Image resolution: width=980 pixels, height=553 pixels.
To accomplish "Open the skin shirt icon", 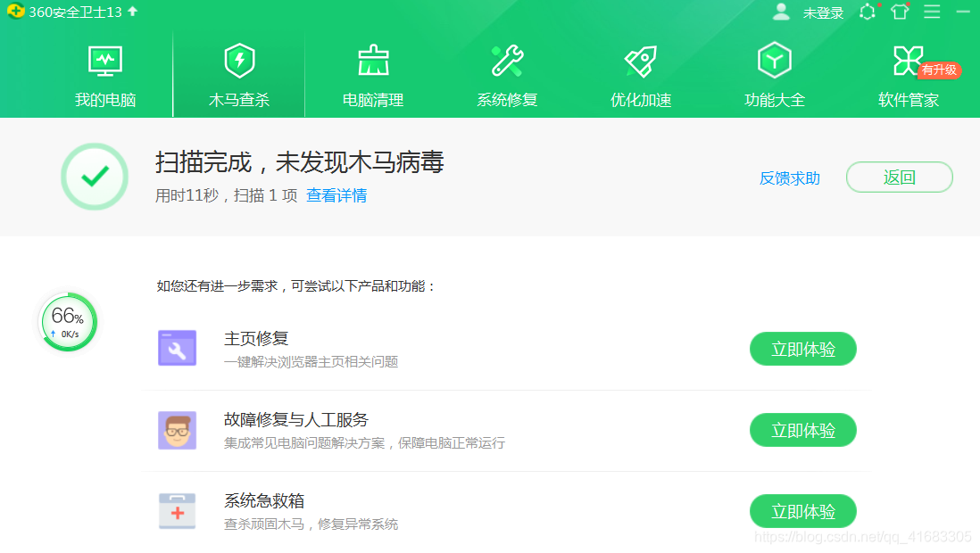I will click(x=900, y=12).
